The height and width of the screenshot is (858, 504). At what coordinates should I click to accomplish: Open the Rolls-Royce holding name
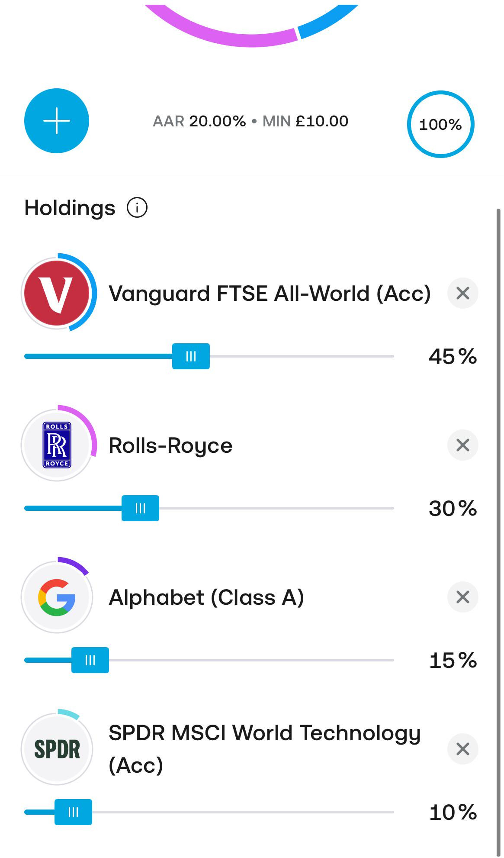point(170,445)
